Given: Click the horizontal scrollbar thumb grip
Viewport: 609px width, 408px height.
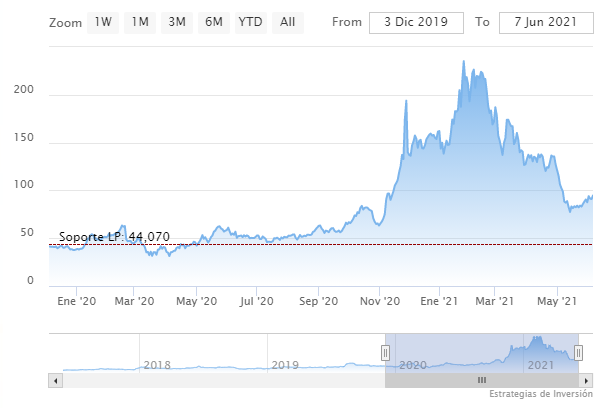Looking at the screenshot, I should pyautogui.click(x=481, y=380).
